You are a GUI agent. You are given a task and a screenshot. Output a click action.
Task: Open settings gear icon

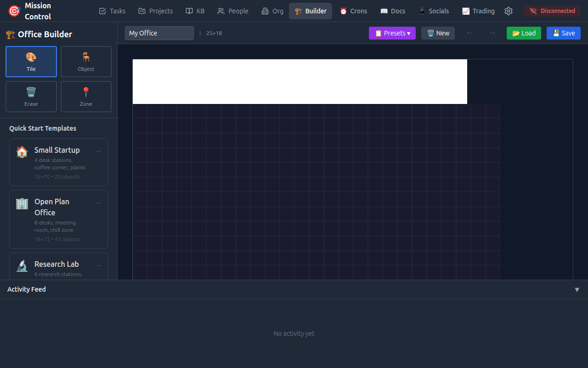pos(508,11)
